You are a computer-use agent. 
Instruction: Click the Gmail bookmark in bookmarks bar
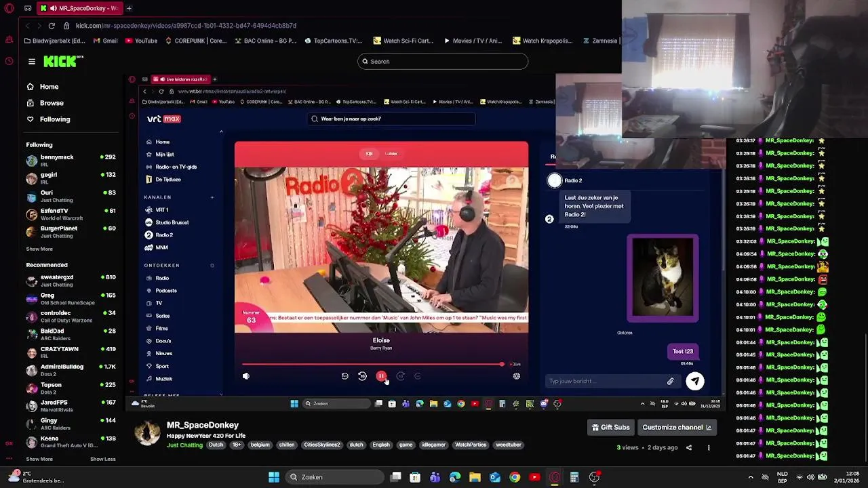coord(105,41)
